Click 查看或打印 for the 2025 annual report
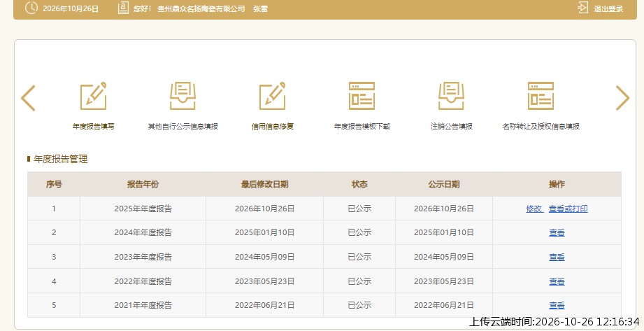The height and width of the screenshot is (331, 644). (x=568, y=209)
